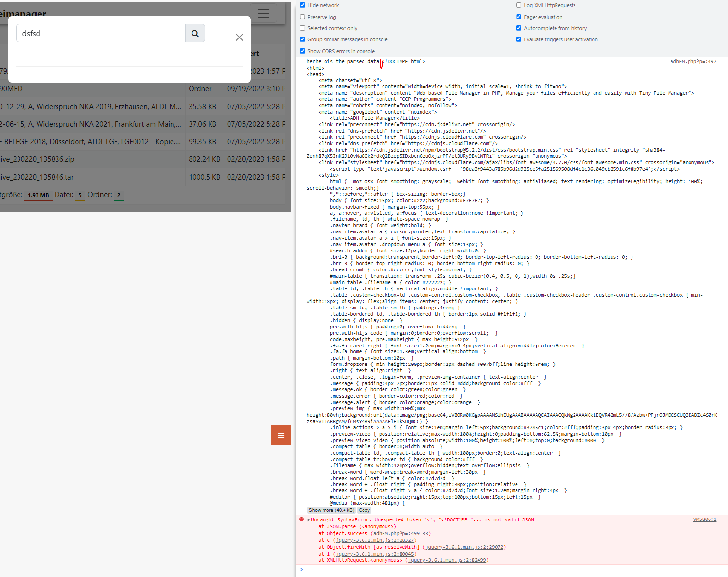This screenshot has height=577, width=728.
Task: Open the file manager hamburger menu
Action: 263,13
